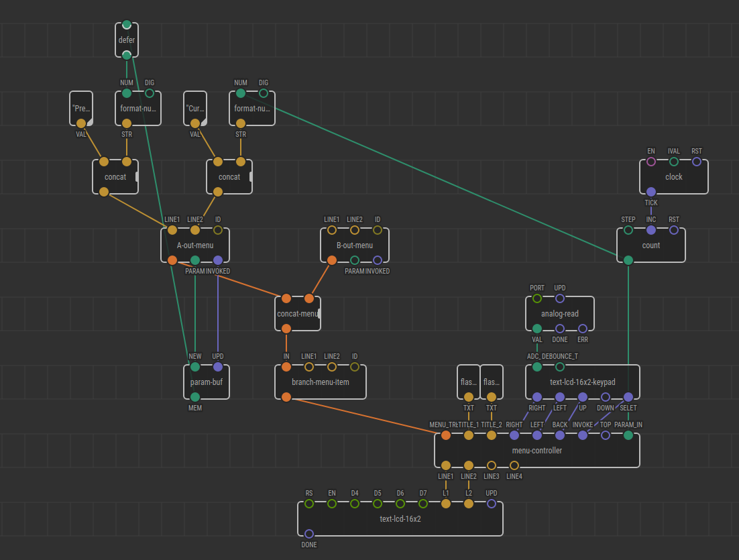Select the menu-controller node
Viewport: 739px width, 560px height.
pyautogui.click(x=537, y=451)
